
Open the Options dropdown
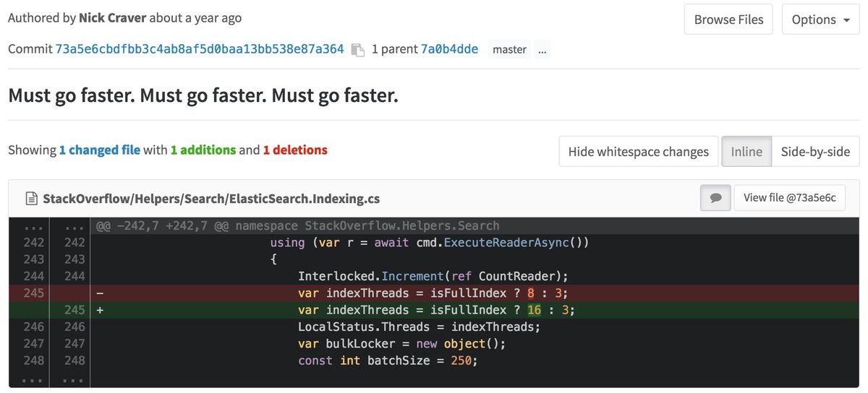pyautogui.click(x=821, y=20)
